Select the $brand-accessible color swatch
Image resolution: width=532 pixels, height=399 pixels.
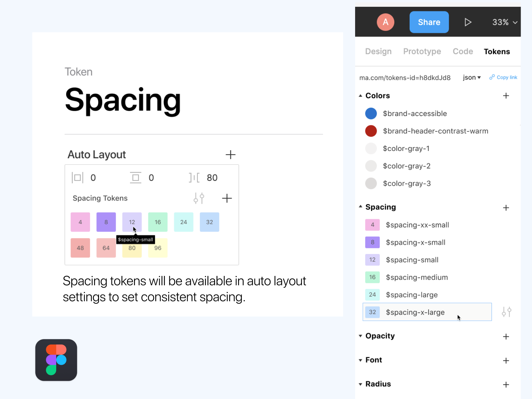coord(371,113)
